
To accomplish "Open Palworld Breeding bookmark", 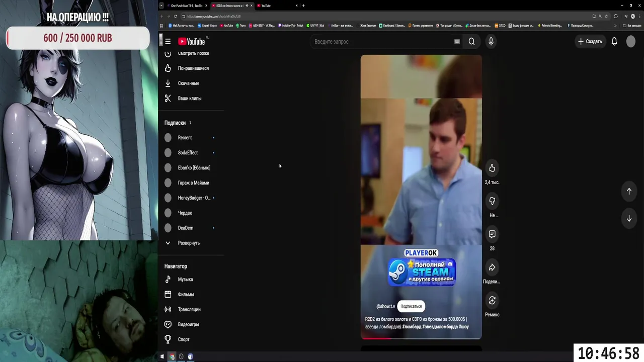I will click(x=550, y=26).
